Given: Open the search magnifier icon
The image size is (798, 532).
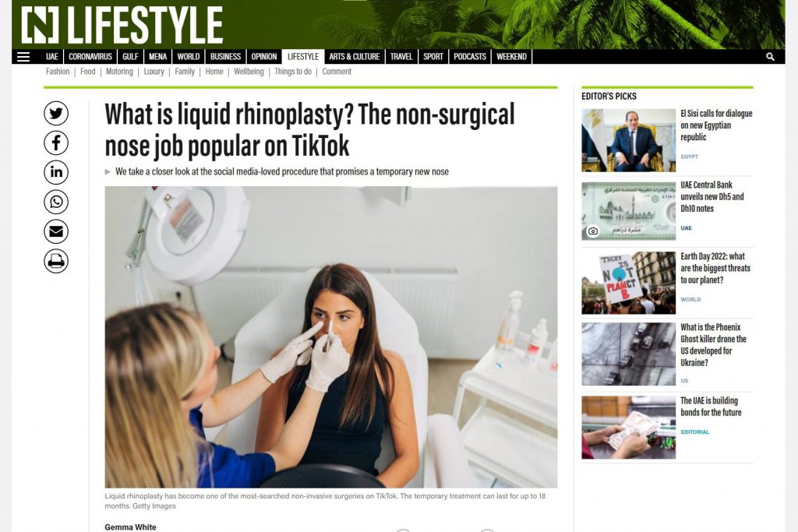Looking at the screenshot, I should (x=770, y=57).
